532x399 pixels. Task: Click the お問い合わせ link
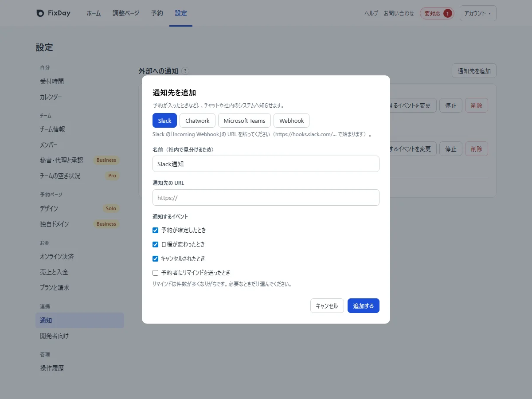[x=399, y=13]
